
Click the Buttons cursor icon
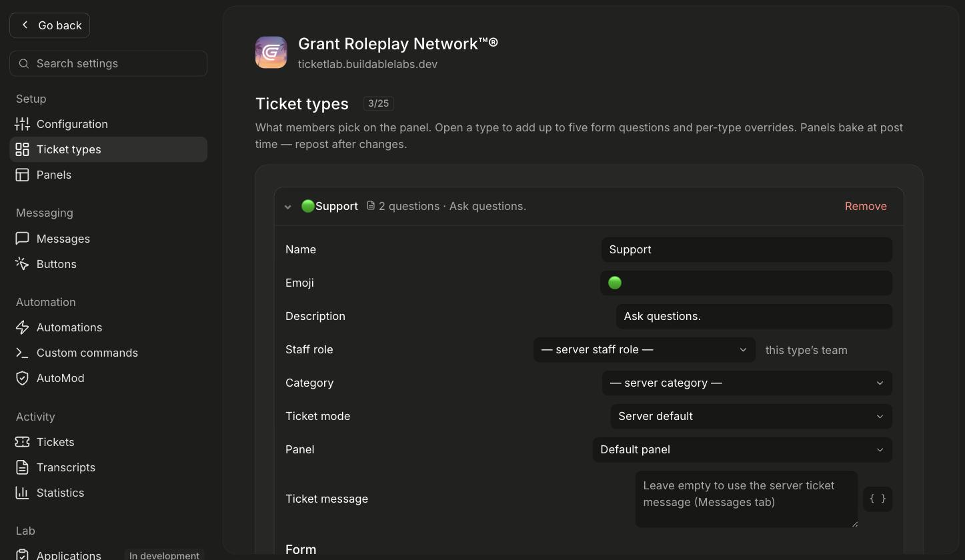coord(22,264)
